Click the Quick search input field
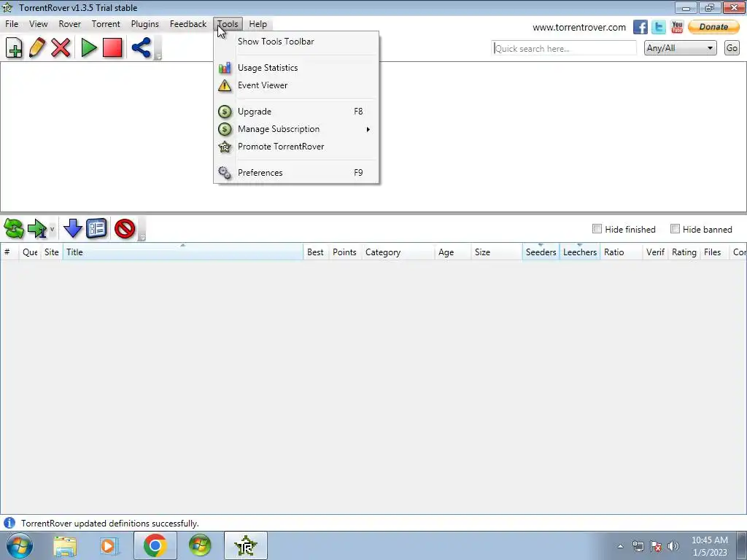 point(564,48)
